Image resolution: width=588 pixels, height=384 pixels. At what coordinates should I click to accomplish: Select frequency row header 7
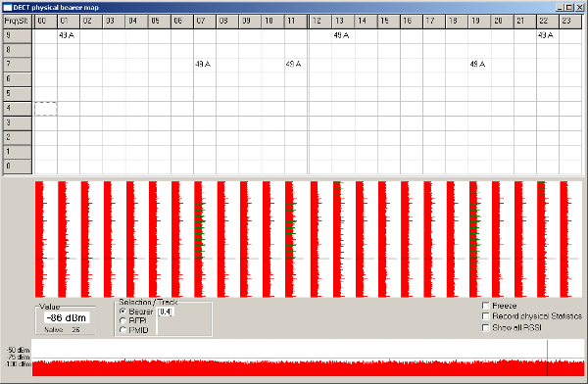click(x=18, y=65)
